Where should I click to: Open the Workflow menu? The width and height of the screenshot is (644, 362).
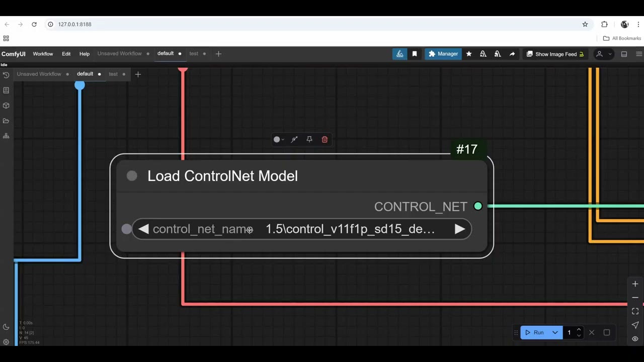click(x=43, y=54)
